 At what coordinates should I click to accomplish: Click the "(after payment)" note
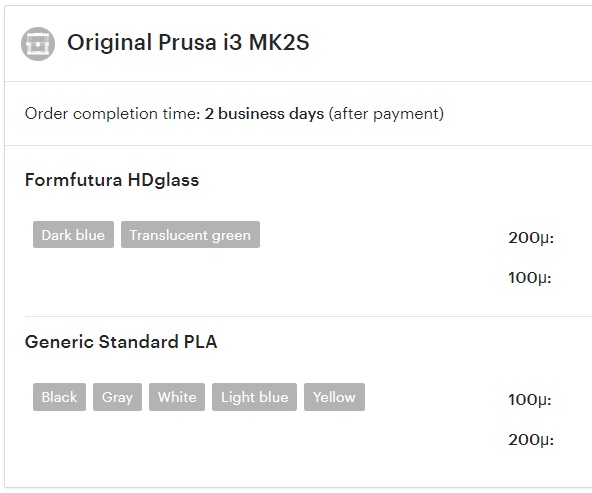tap(386, 114)
